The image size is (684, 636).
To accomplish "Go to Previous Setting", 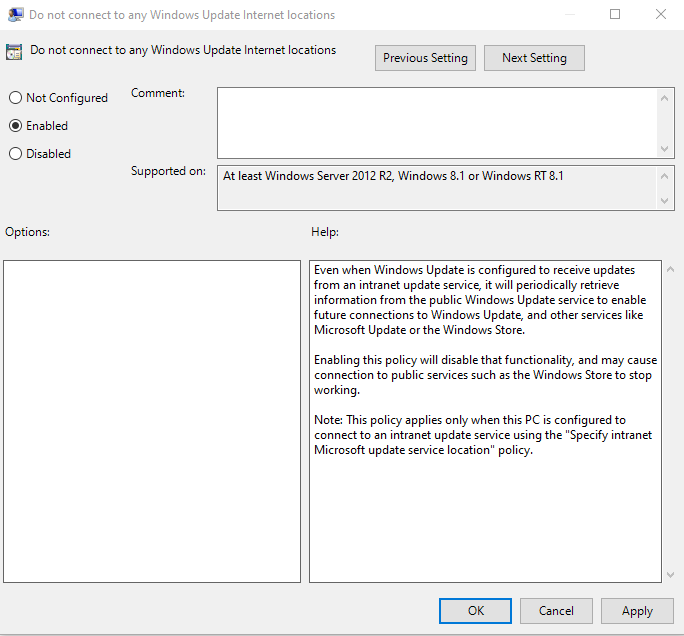I will click(425, 58).
